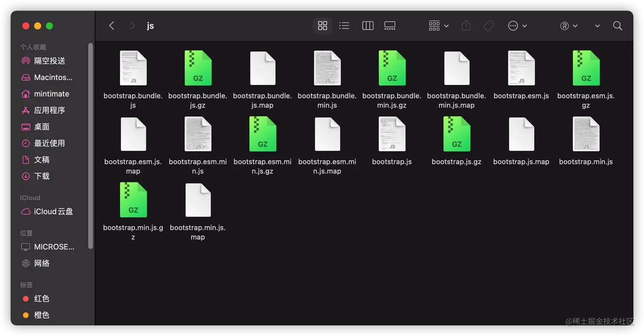
Task: Click the bootstrap.js.map filename label
Action: 521,162
